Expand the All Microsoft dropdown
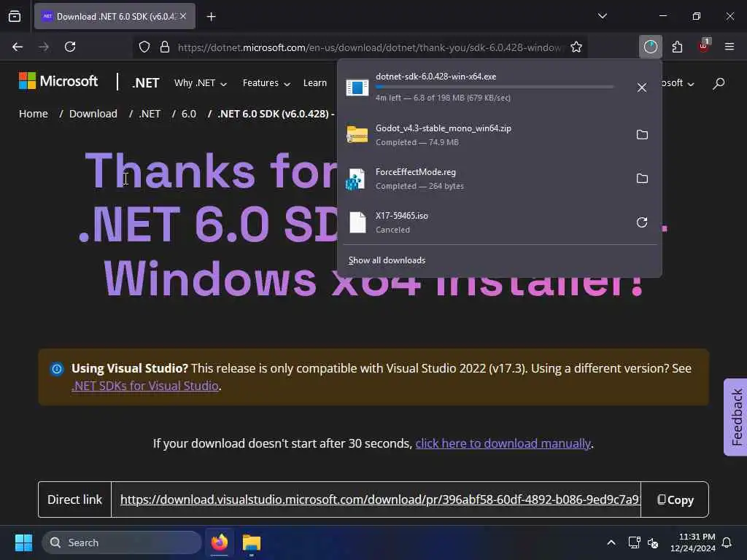 tap(678, 83)
